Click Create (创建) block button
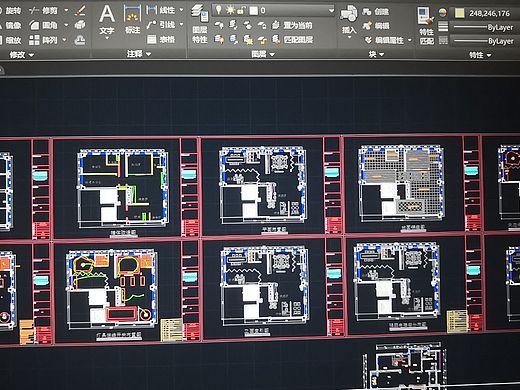The height and width of the screenshot is (390, 520). (x=376, y=12)
